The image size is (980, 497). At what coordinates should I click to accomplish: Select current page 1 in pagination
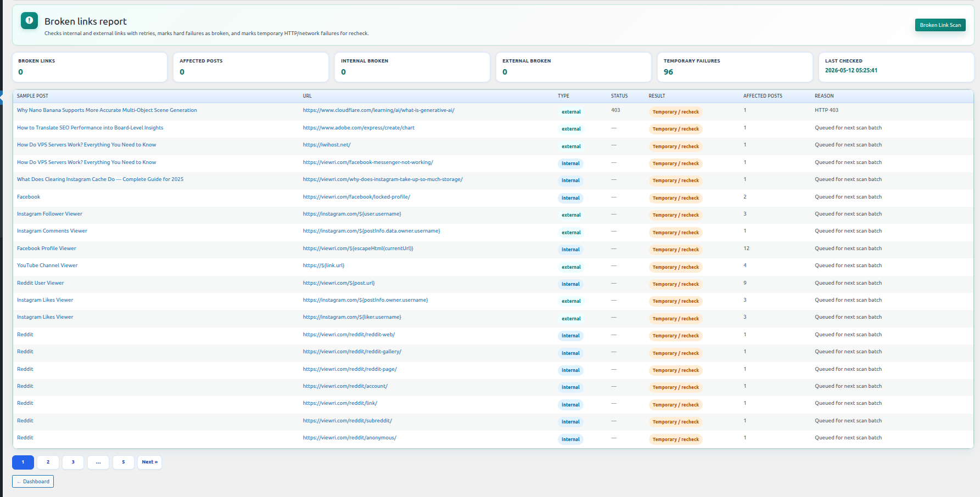pos(23,462)
